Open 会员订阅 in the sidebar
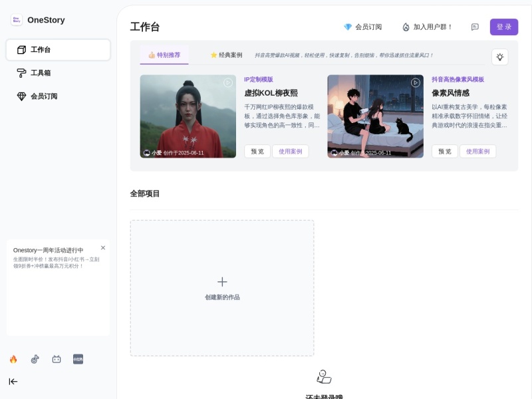Viewport: 532px width, 399px height. point(58,96)
